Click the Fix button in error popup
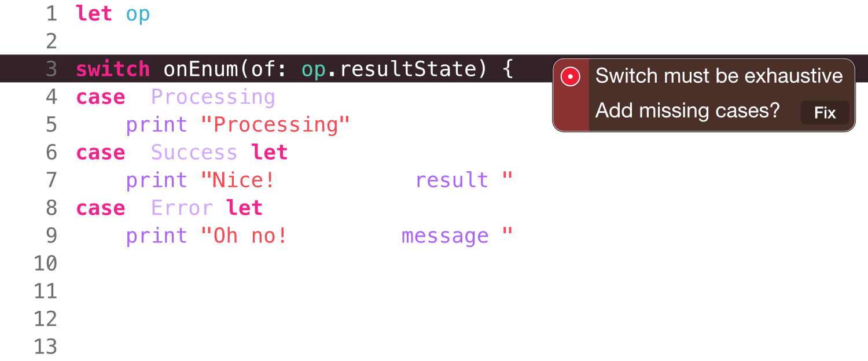The width and height of the screenshot is (868, 361). (825, 112)
